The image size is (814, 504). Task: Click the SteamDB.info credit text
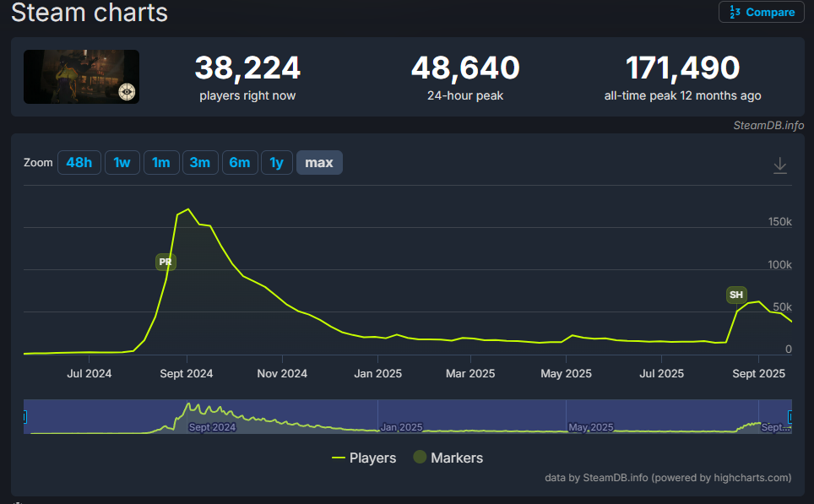[768, 125]
